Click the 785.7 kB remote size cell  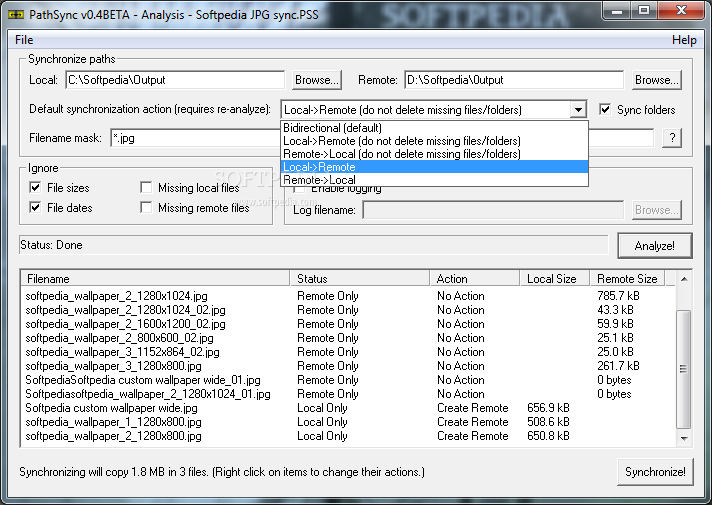click(x=618, y=296)
